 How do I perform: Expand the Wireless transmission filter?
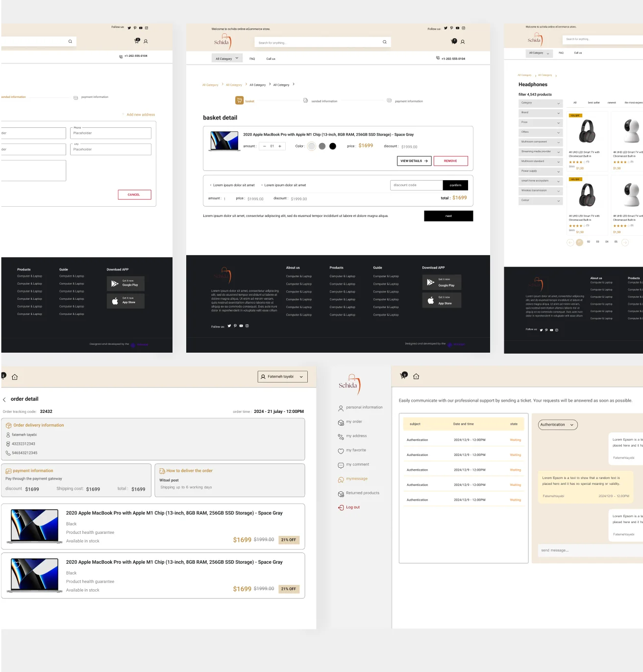point(541,191)
